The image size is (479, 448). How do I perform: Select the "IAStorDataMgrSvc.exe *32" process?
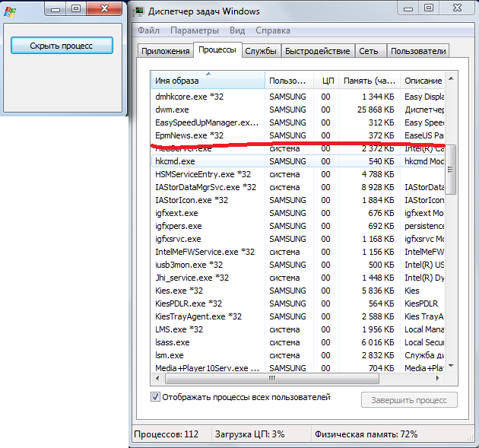[x=298, y=187]
